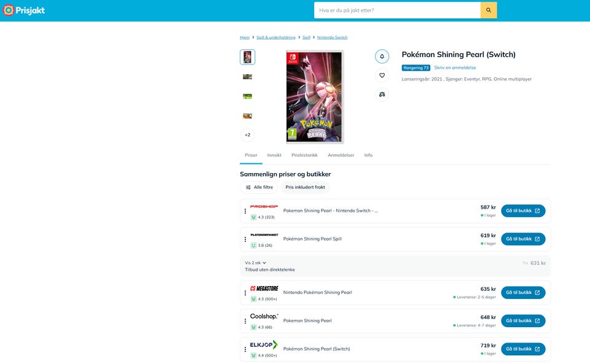Click the CS Megastore logo
This screenshot has height=364, width=590.
(264, 288)
